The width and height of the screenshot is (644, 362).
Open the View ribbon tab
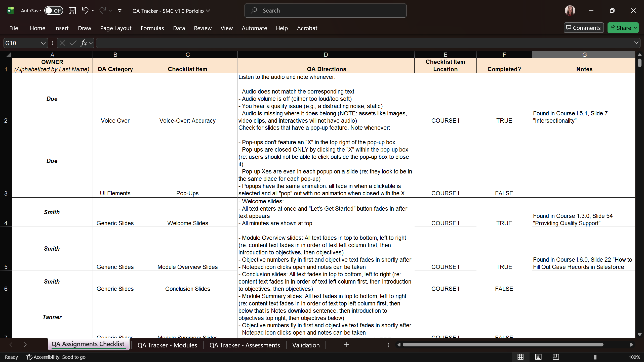pyautogui.click(x=226, y=28)
